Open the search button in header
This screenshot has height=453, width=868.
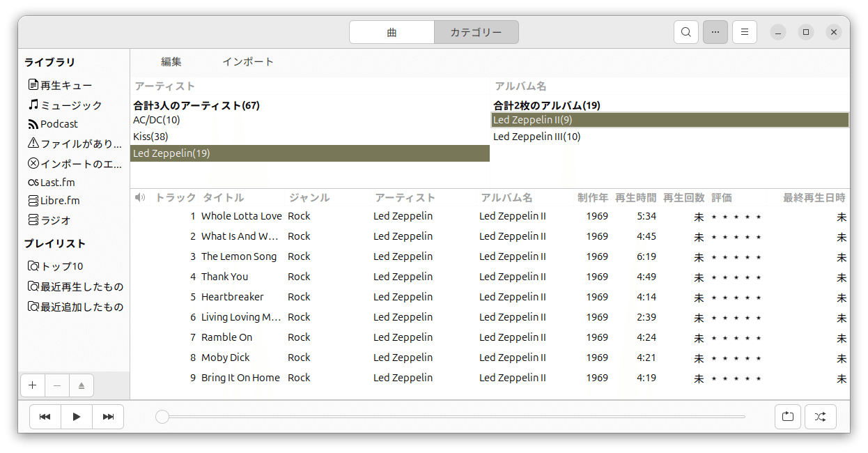[685, 32]
